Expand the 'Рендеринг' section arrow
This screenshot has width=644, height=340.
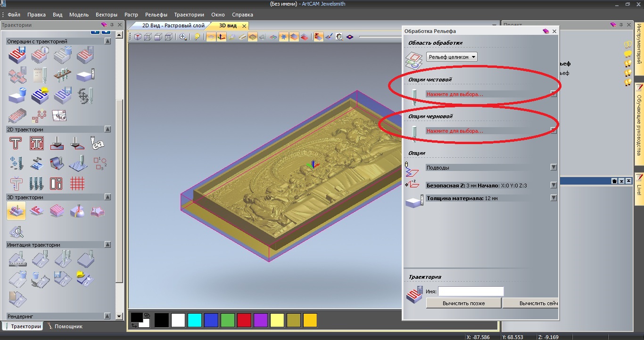pos(108,316)
